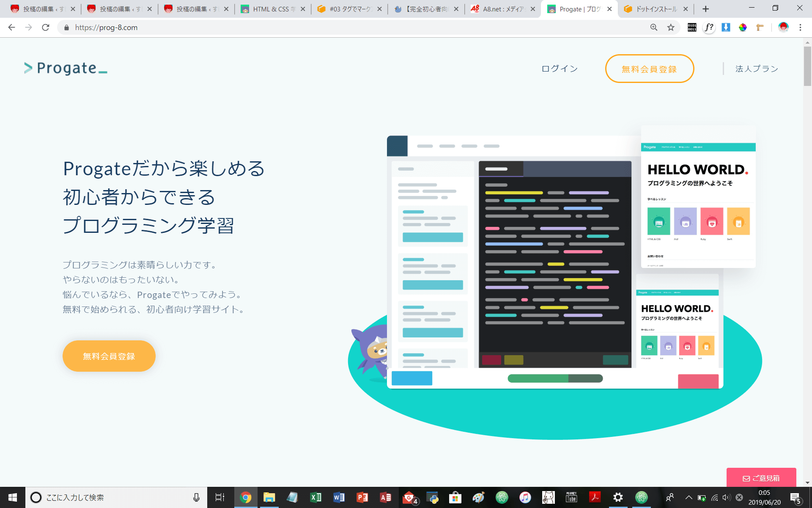Open Access from taskbar

tap(385, 497)
